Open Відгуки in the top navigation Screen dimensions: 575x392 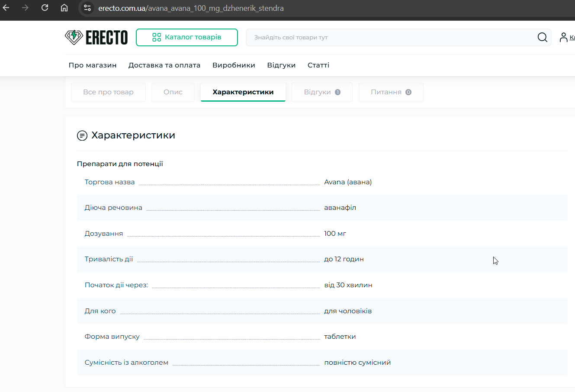[x=281, y=65]
